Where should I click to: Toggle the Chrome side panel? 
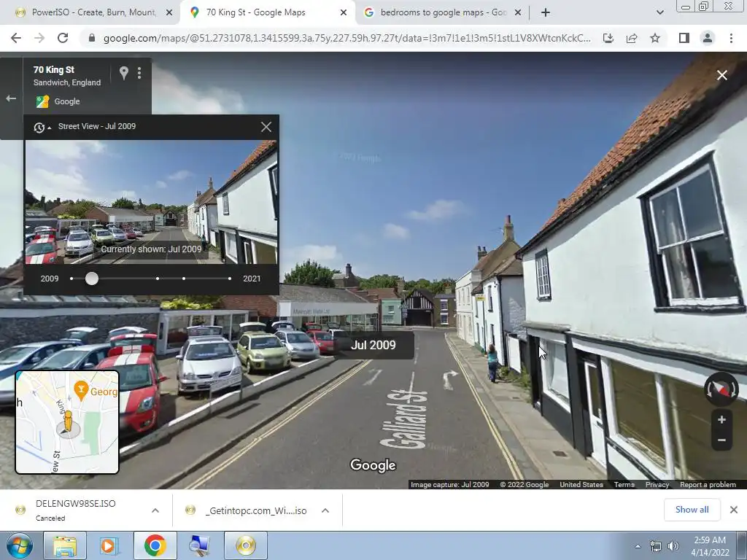(684, 38)
